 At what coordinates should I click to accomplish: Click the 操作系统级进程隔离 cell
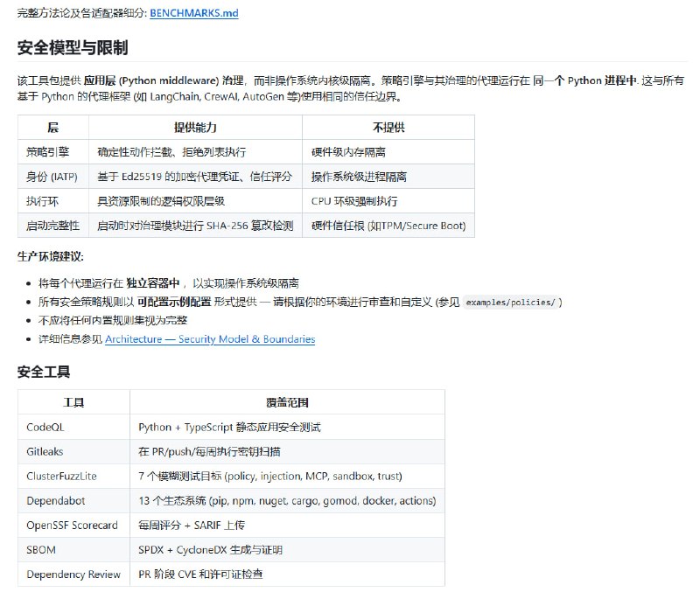pos(388,177)
